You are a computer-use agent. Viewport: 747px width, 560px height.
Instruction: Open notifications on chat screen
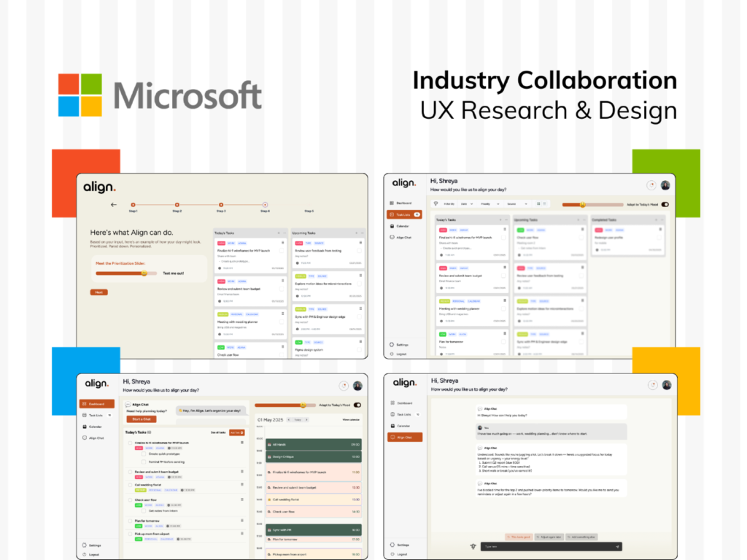[653, 385]
